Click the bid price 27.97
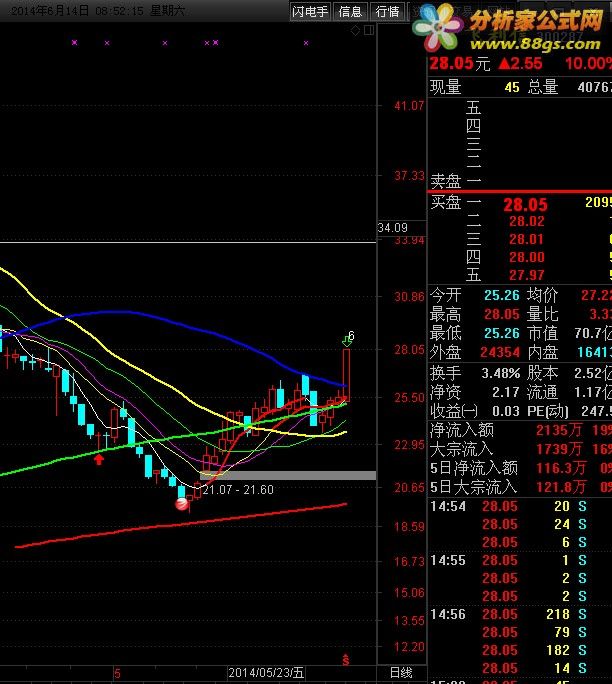 [527, 275]
